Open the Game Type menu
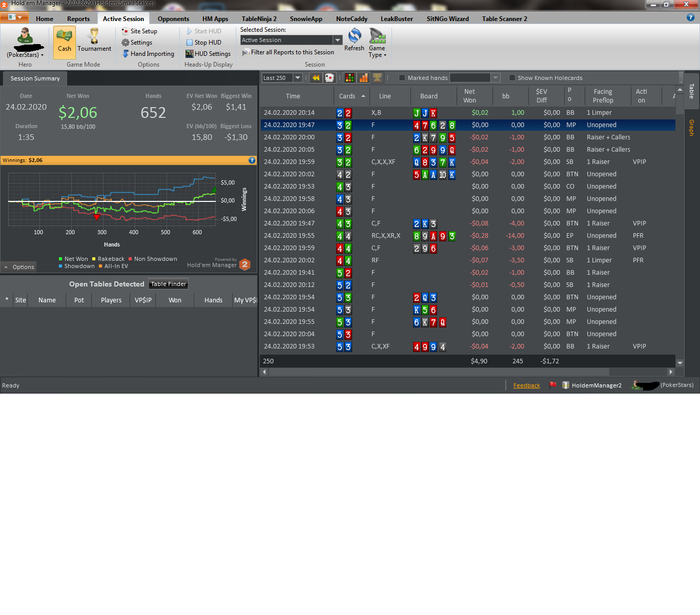The image size is (700, 615). pyautogui.click(x=377, y=43)
